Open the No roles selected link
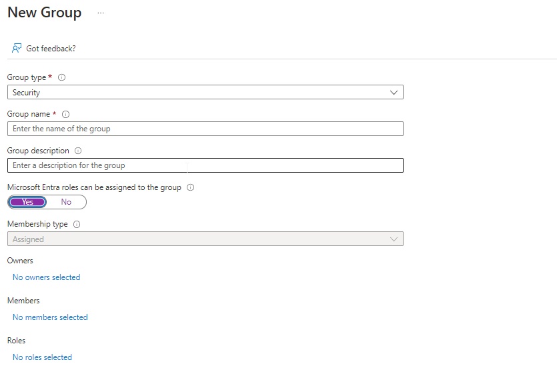Viewport: 557px width, 392px height. [42, 357]
